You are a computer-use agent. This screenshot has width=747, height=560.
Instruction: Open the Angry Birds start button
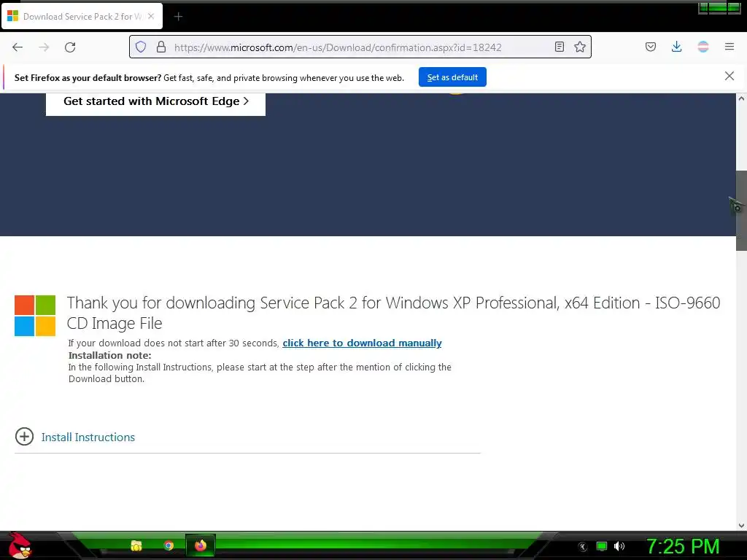[x=19, y=545]
